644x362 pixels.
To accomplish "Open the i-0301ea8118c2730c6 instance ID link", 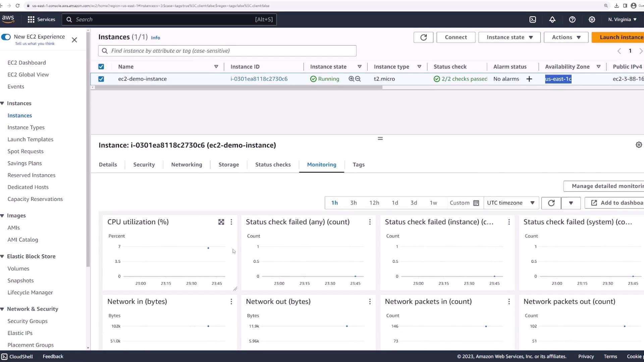I will (x=259, y=79).
